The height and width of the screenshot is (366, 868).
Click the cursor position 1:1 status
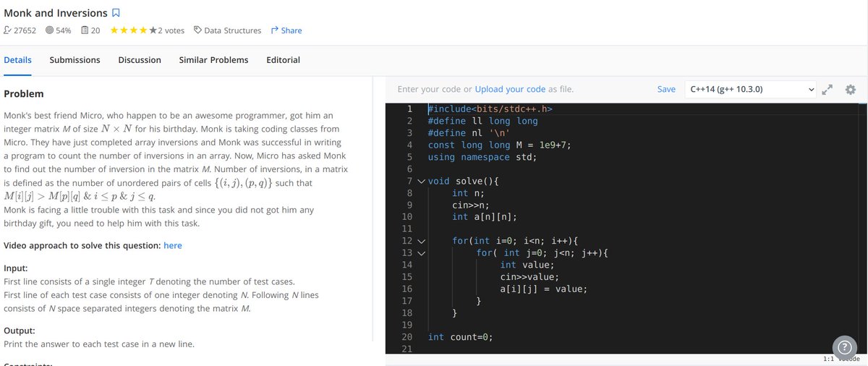830,358
